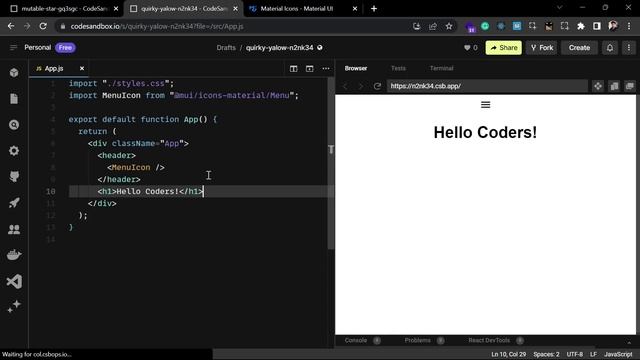Click the split editor layout icon
This screenshot has height=360, width=640.
tap(293, 69)
